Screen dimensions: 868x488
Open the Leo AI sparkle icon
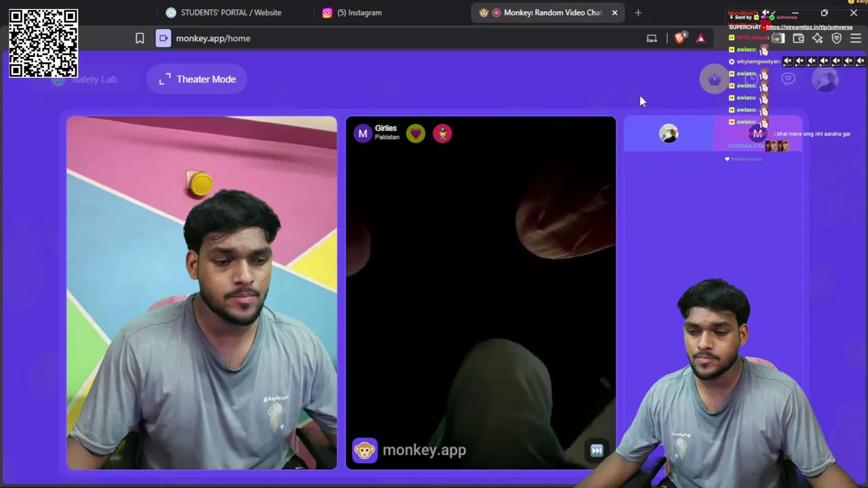point(817,39)
